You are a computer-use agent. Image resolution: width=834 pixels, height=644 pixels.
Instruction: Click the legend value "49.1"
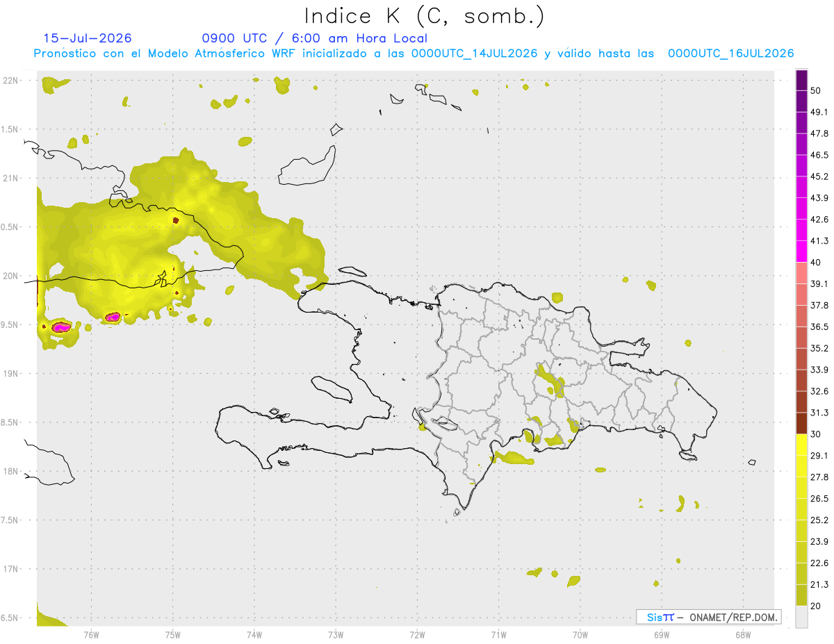[819, 112]
